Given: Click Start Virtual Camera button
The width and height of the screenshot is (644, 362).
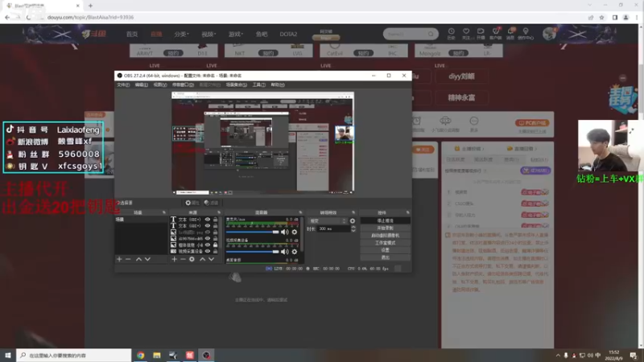Looking at the screenshot, I should tap(385, 236).
